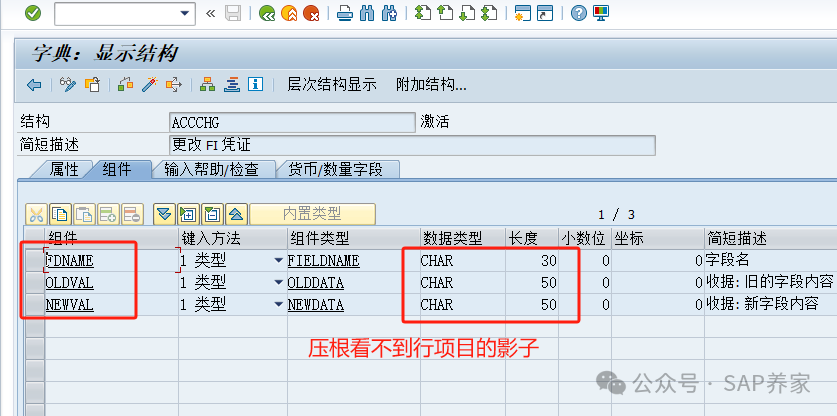Go to Last Page icon

tap(488, 13)
